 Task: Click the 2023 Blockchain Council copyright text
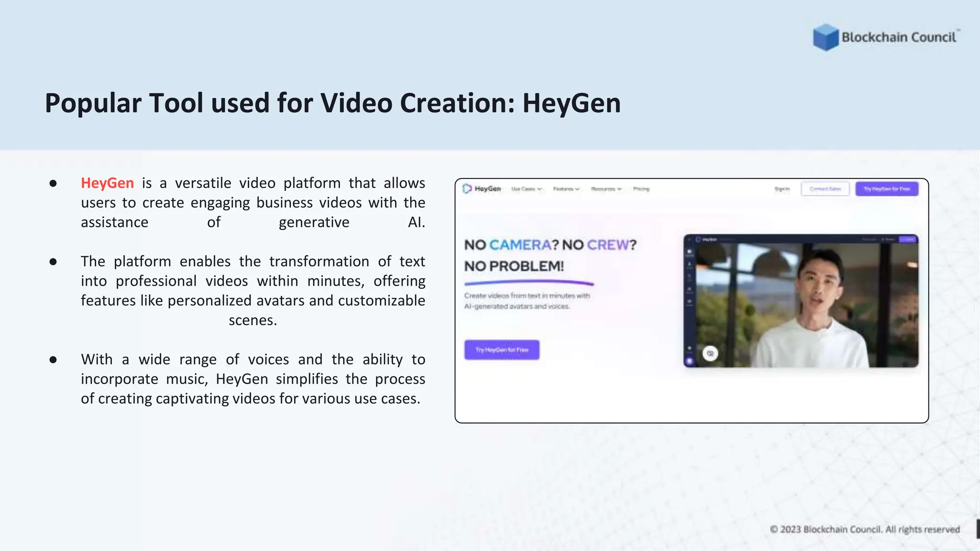click(x=865, y=529)
